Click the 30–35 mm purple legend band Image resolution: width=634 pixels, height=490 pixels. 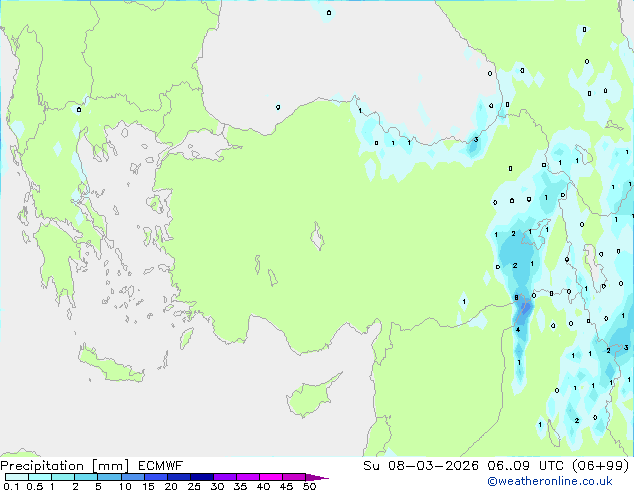tap(224, 477)
